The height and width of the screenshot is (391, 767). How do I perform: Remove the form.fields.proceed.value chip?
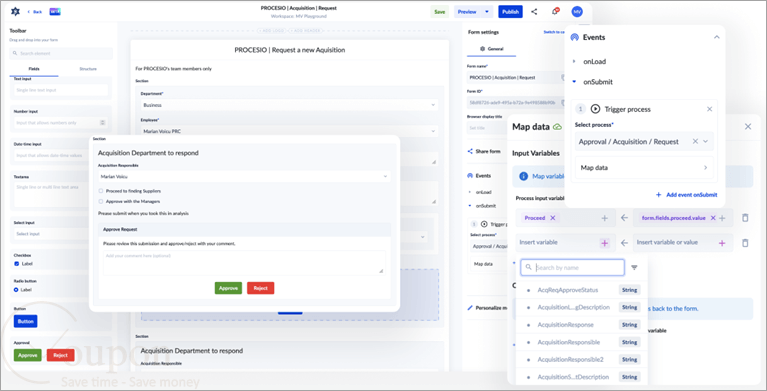pos(713,218)
